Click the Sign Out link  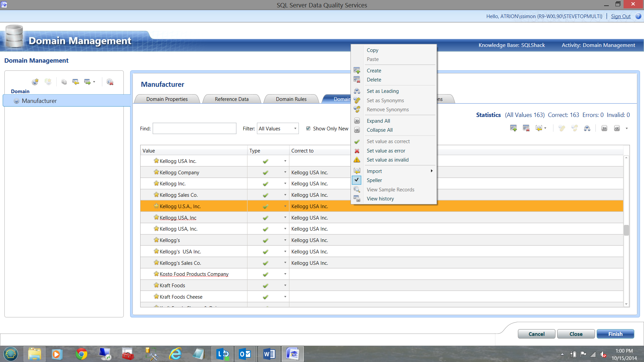pos(620,16)
